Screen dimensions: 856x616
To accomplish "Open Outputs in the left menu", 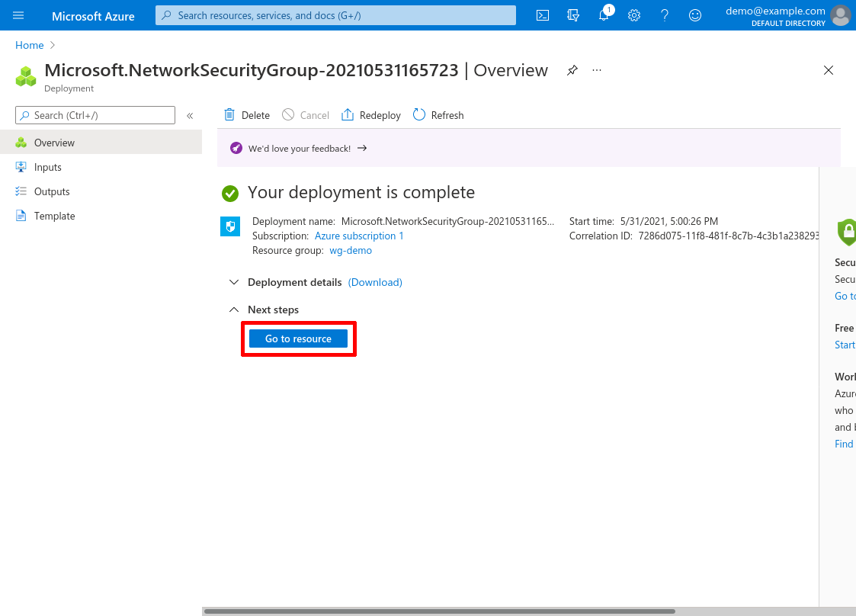I will pyautogui.click(x=101, y=191).
